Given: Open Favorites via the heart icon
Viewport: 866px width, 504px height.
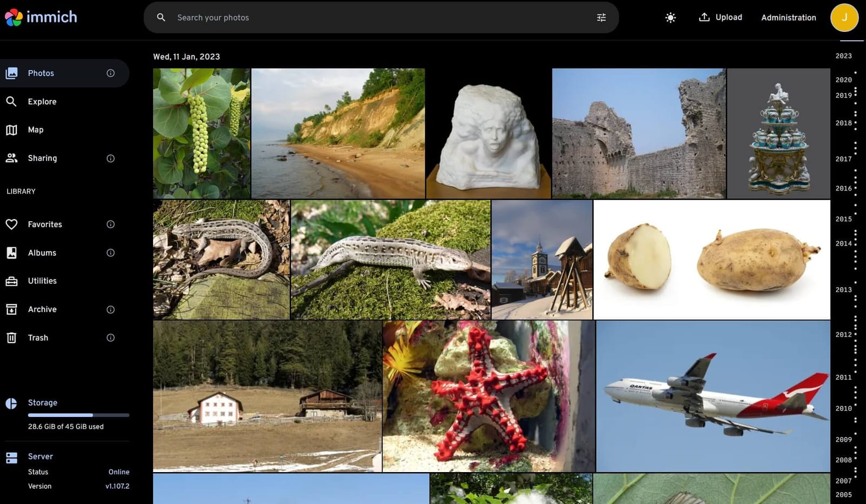Looking at the screenshot, I should click(x=12, y=224).
